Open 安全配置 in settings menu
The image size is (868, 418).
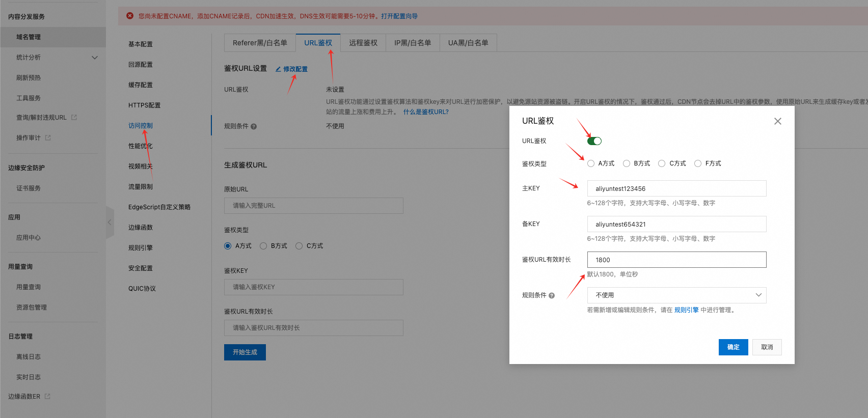pyautogui.click(x=141, y=268)
